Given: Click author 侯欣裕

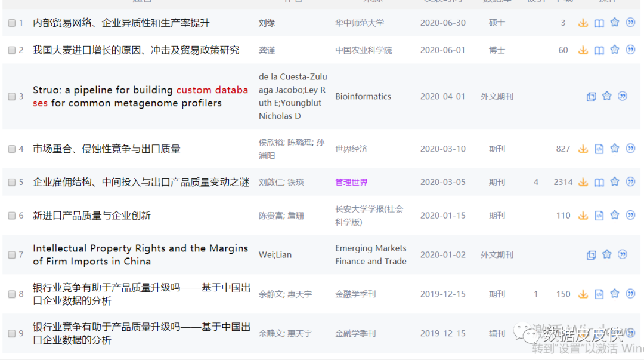Looking at the screenshot, I should (271, 142).
